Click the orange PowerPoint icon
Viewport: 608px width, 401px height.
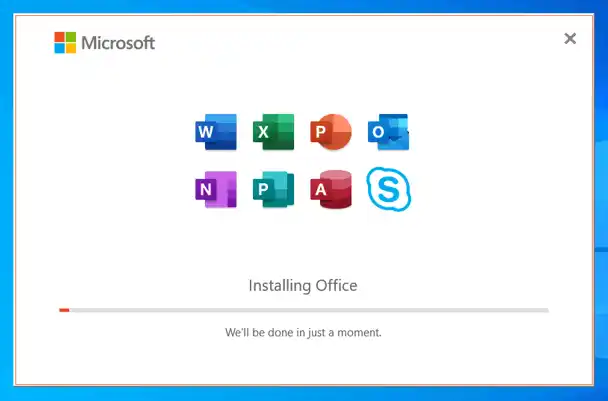click(x=331, y=132)
